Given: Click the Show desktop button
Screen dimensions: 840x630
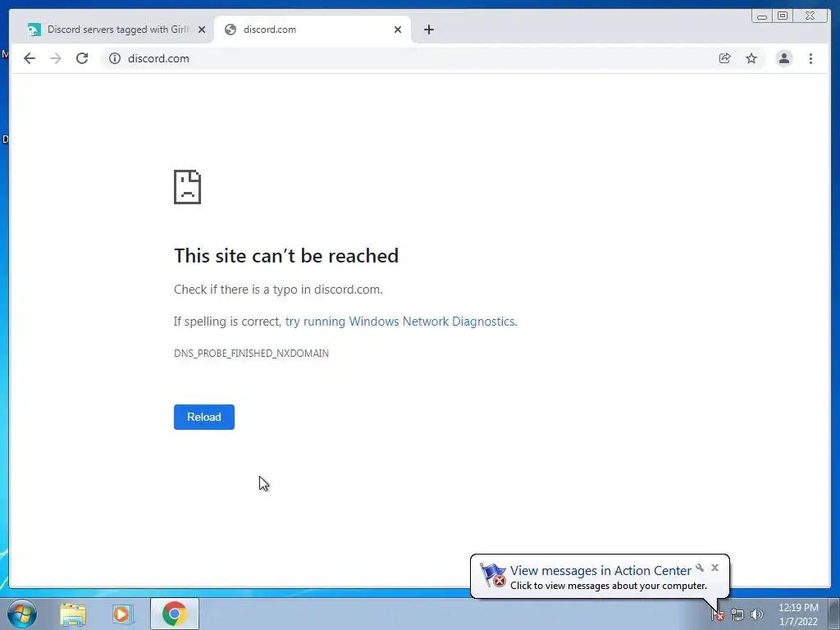Looking at the screenshot, I should point(834,614).
